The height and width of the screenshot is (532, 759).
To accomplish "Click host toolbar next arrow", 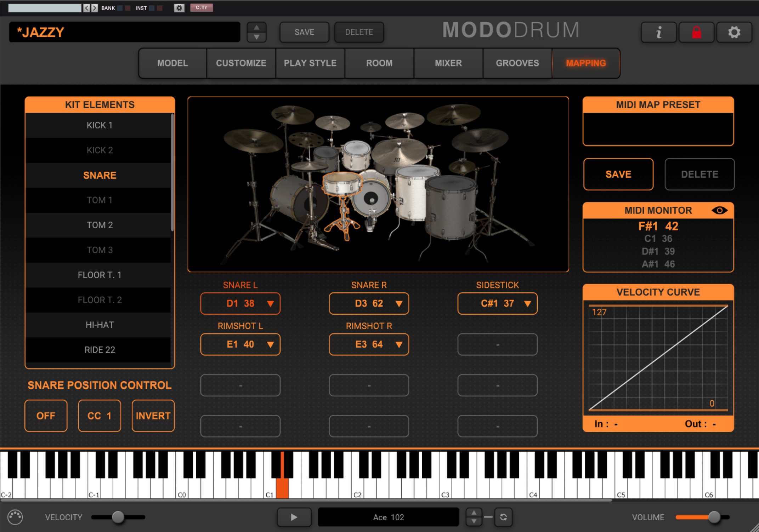I will coord(94,8).
